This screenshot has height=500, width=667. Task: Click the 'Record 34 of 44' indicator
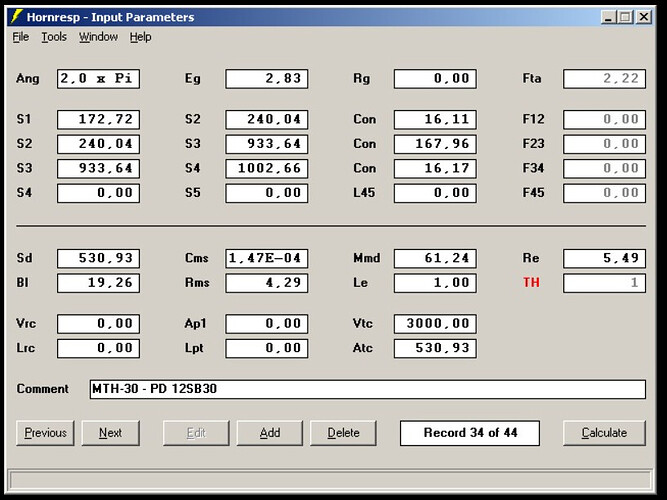[470, 433]
